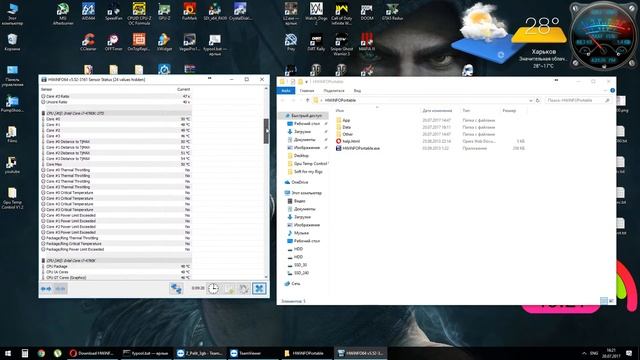Image resolution: width=640 pixels, height=360 pixels.
Task: Open Prey desktop shortcut
Action: (291, 42)
